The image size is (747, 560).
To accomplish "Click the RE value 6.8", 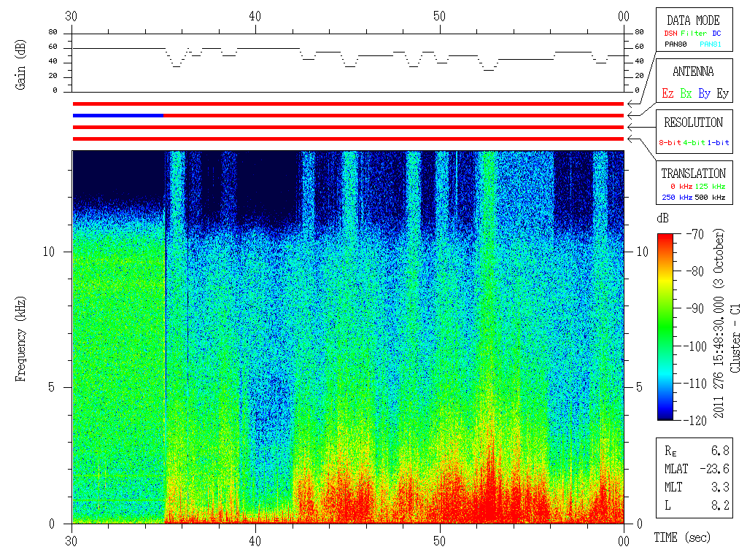I will coord(720,450).
